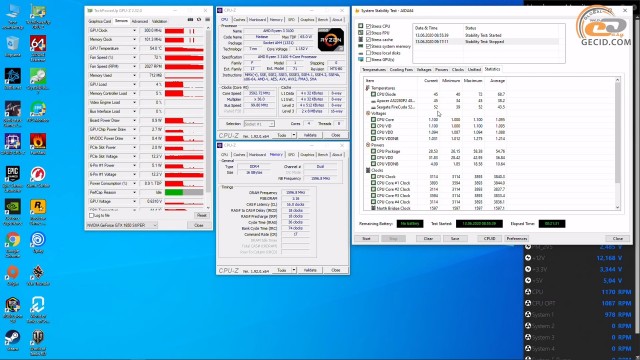Open Caches tab in upper CPU-Z window

239,20
